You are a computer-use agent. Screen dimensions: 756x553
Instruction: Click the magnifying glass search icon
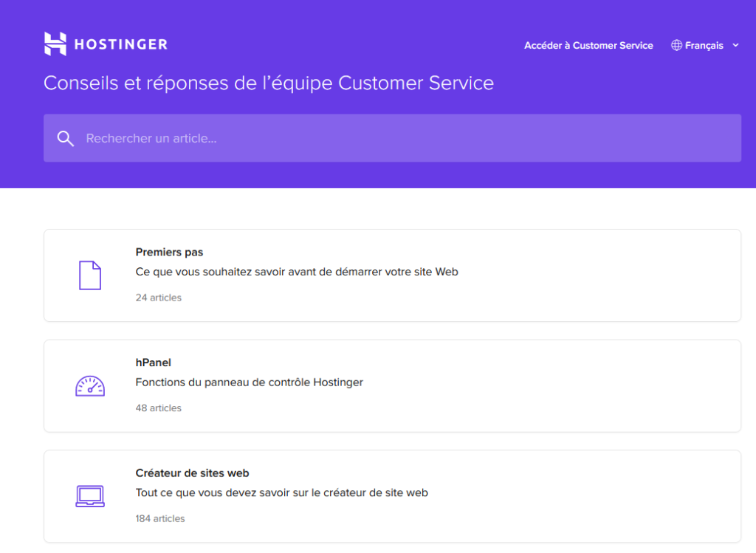click(x=66, y=138)
